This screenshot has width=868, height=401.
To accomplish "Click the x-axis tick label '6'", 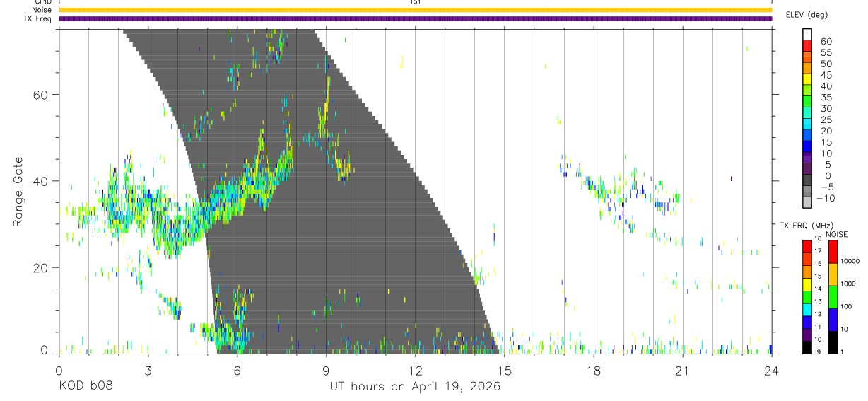I will coord(237,370).
